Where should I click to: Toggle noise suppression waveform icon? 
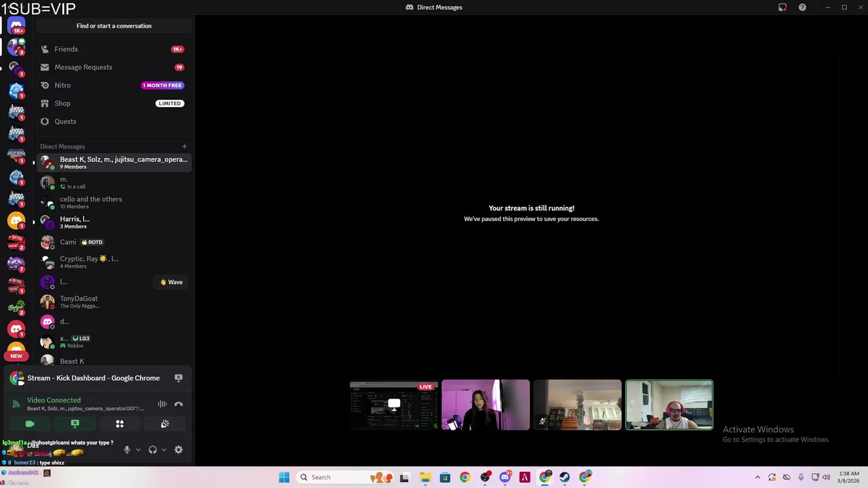click(x=162, y=404)
